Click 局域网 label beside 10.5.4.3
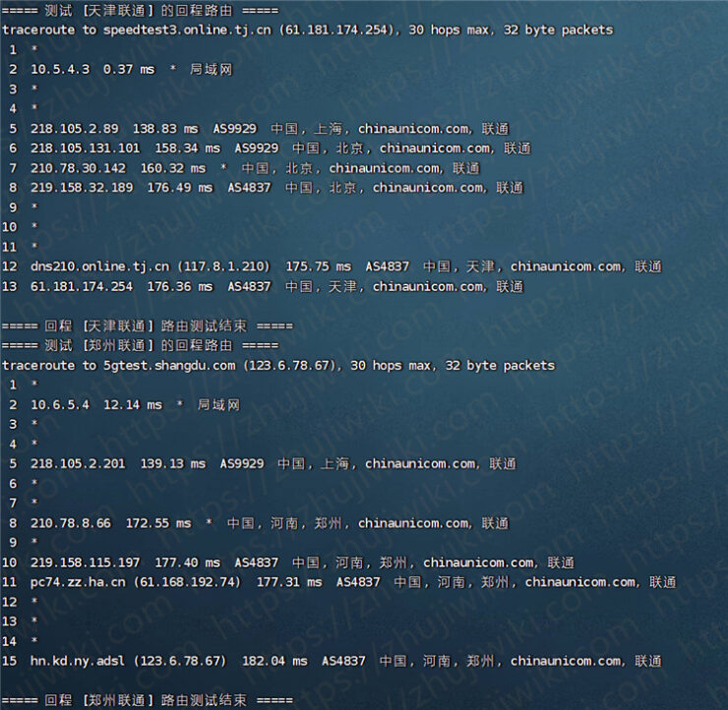 point(212,70)
